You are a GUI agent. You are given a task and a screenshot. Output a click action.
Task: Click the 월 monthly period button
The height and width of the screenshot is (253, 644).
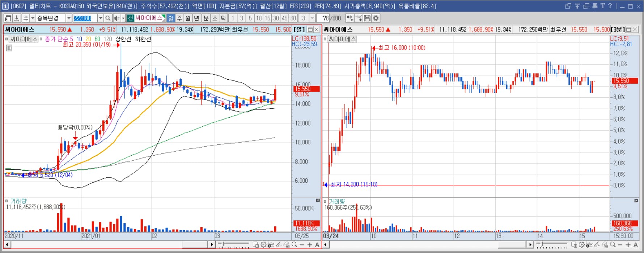coord(188,18)
